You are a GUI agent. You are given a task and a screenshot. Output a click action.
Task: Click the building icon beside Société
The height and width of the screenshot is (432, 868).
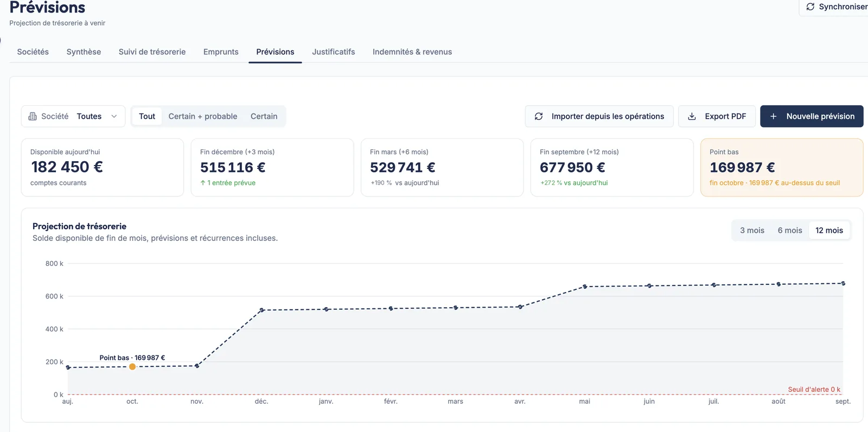click(33, 117)
